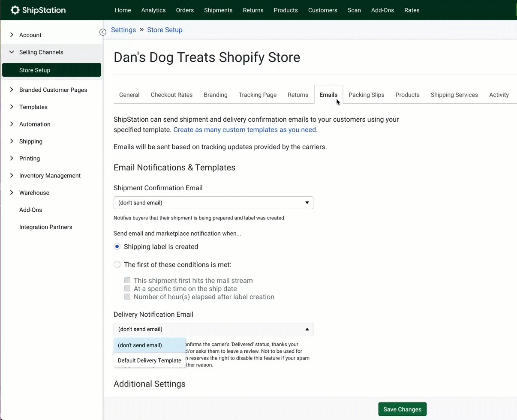Viewport: 517px width, 420px height.
Task: Close the Delivery Notification Email dropdown
Action: tap(307, 329)
